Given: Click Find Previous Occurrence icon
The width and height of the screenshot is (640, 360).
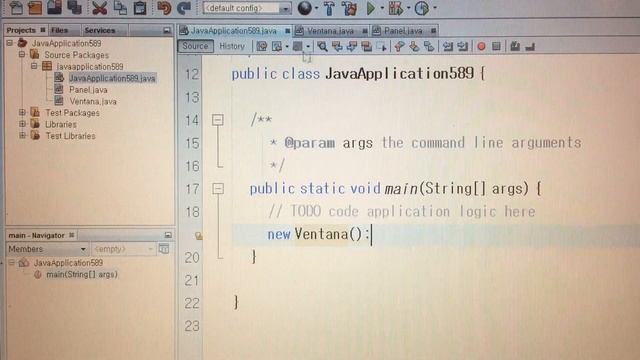Looking at the screenshot, I should pos(337,47).
